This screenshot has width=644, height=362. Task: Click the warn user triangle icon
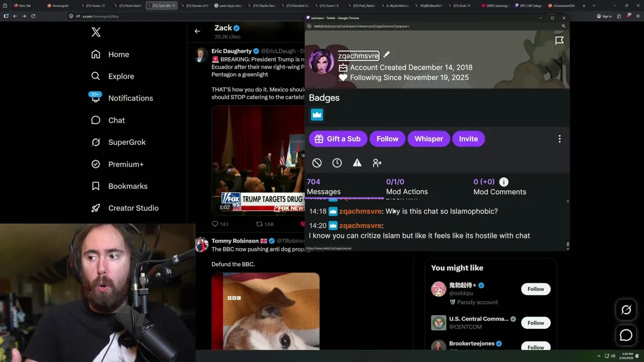(x=357, y=163)
